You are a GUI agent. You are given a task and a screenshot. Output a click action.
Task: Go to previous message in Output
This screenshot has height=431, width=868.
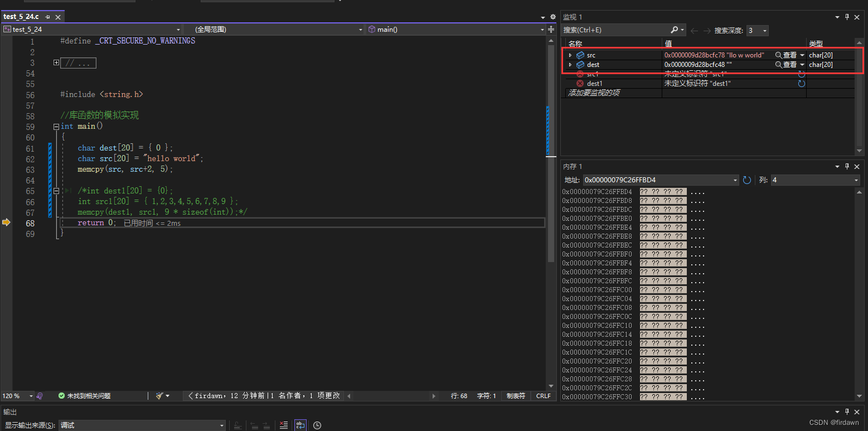point(254,425)
